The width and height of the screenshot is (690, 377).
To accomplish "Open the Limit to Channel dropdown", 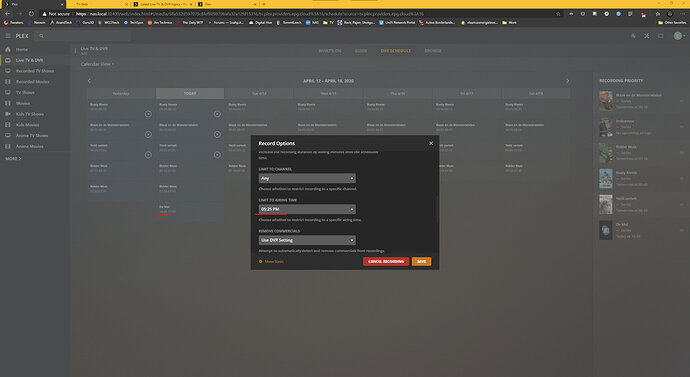I will 307,178.
